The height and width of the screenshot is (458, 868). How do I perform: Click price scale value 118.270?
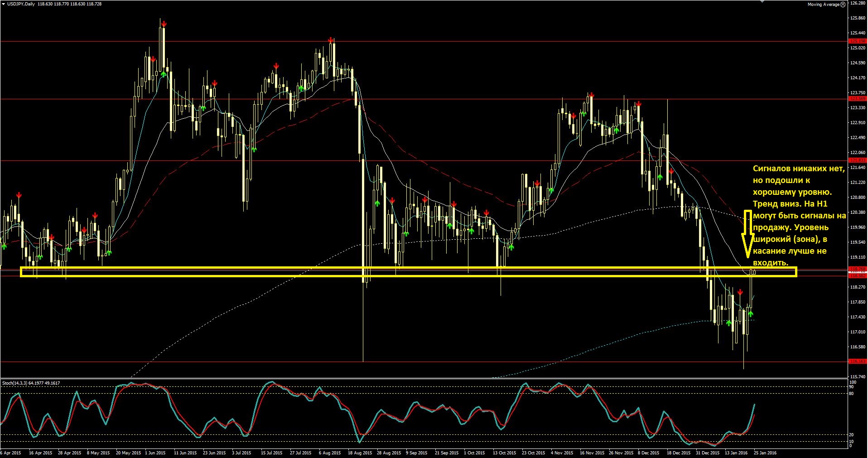tap(858, 287)
